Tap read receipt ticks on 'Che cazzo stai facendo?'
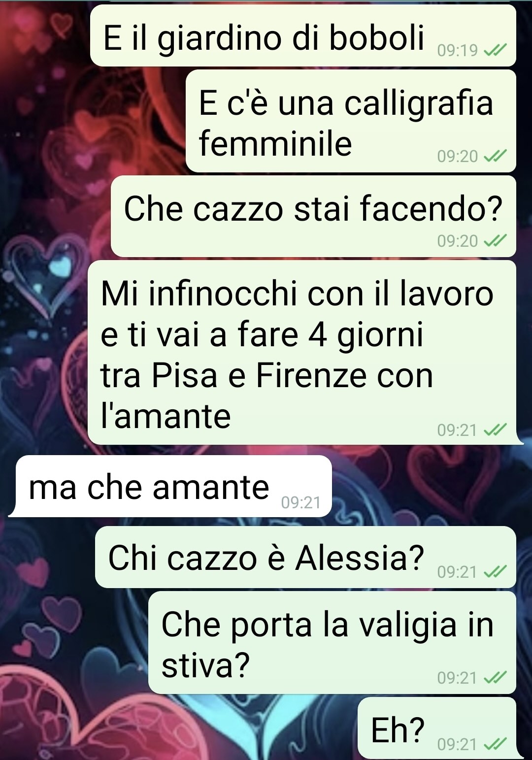Screen dimensions: 532x760 tap(495, 241)
